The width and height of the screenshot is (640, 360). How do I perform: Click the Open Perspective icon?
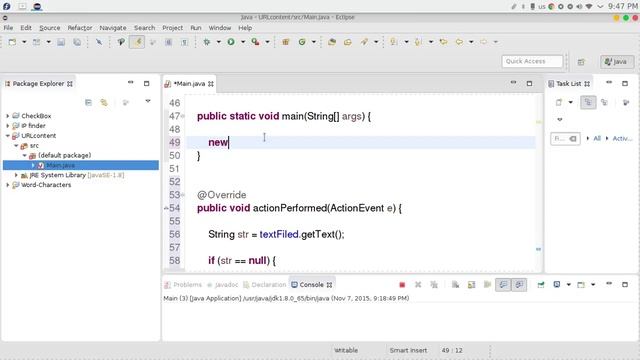pyautogui.click(x=581, y=62)
